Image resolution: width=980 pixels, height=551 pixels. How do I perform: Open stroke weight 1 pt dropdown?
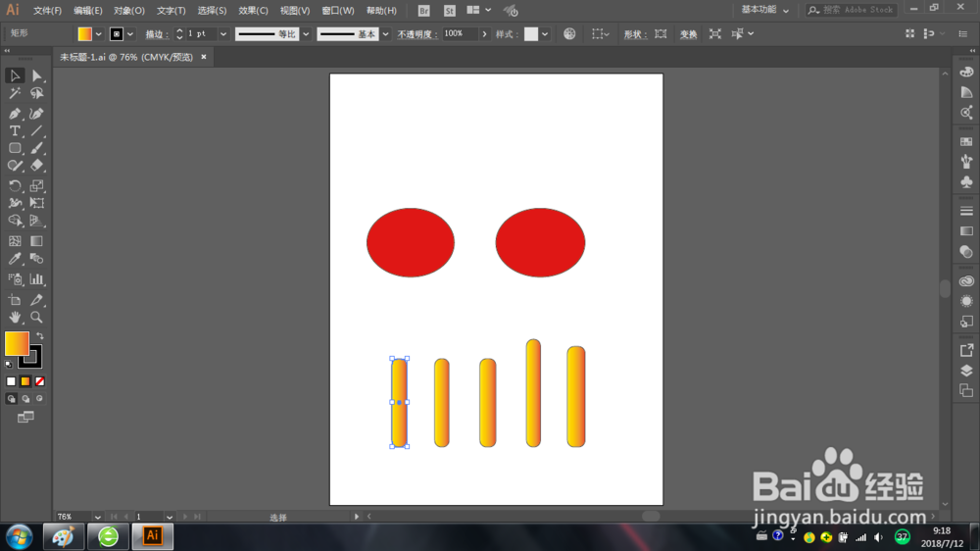click(223, 34)
